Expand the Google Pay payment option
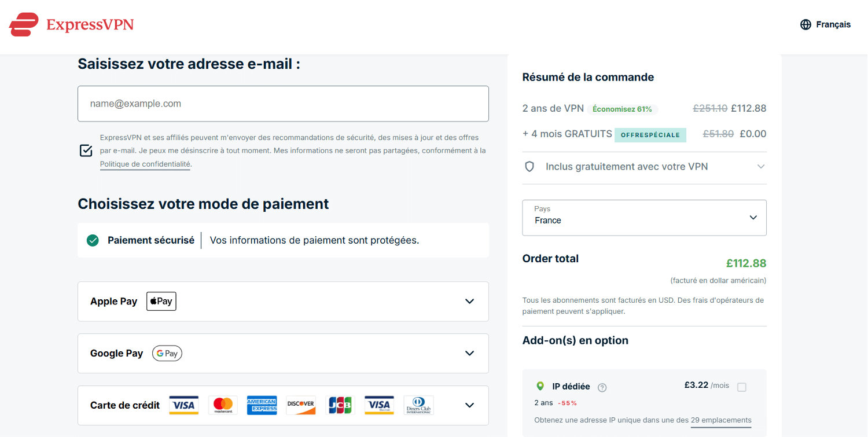Viewport: 868px width, 437px height. 470,353
